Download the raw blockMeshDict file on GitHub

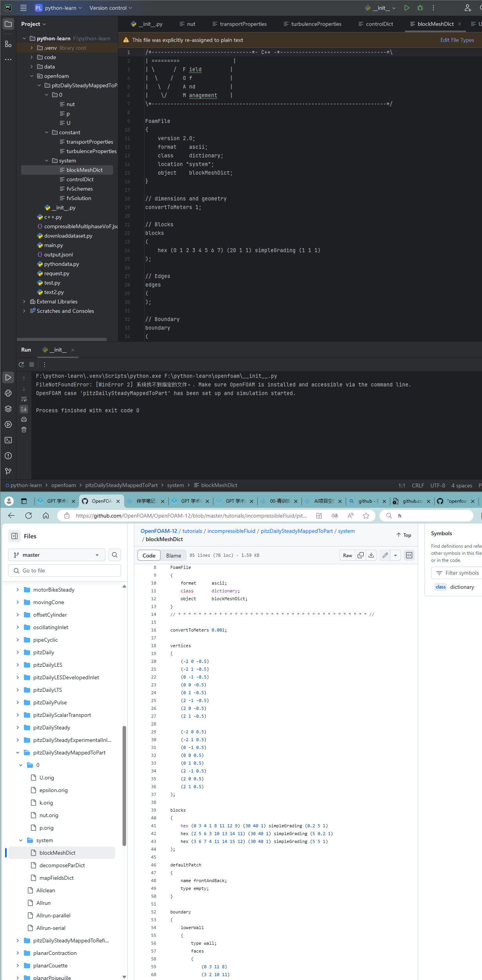point(371,555)
